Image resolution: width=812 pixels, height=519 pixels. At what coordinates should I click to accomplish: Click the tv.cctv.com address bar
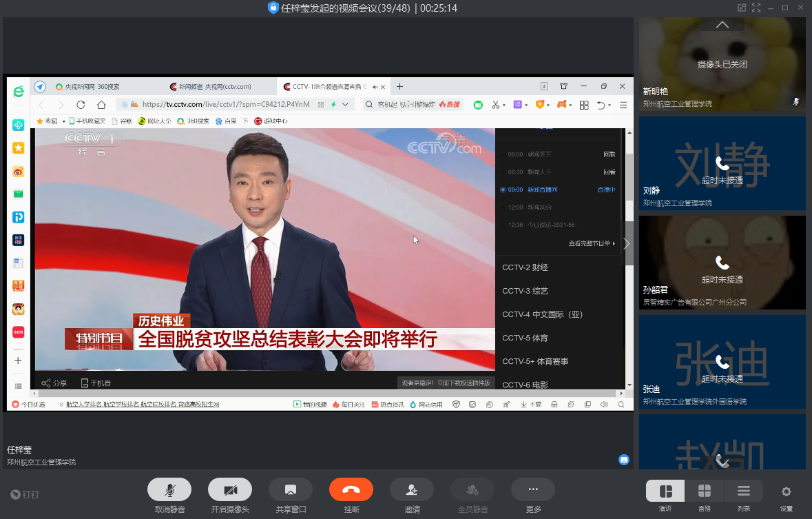click(226, 104)
